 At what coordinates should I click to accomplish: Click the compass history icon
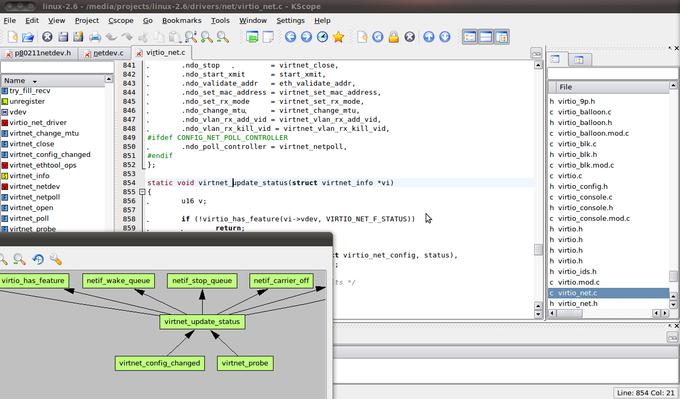coord(322,37)
